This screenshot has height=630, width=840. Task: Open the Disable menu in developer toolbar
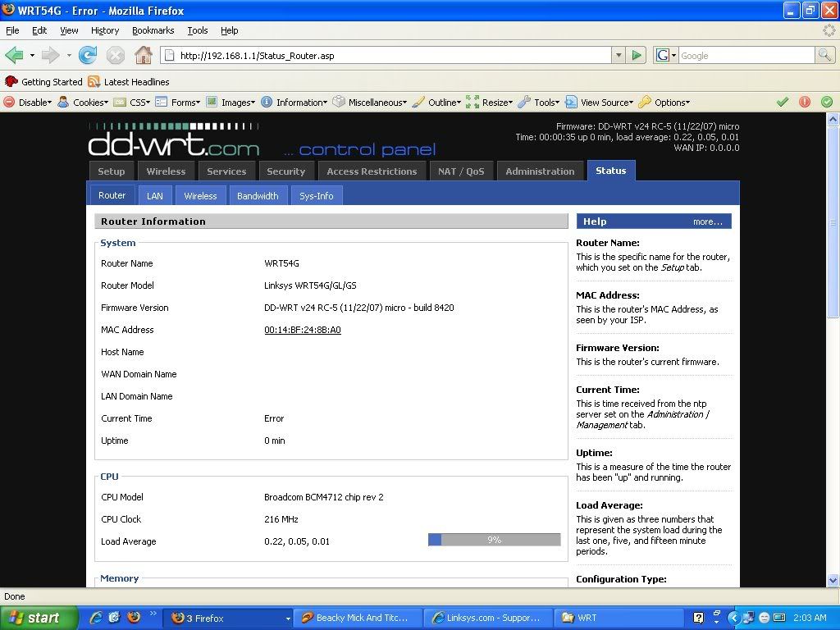point(28,103)
